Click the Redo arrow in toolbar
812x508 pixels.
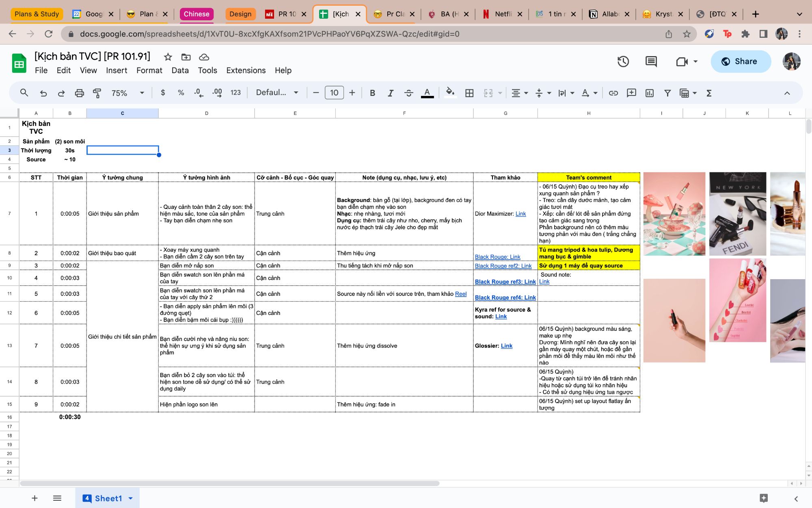coord(61,93)
